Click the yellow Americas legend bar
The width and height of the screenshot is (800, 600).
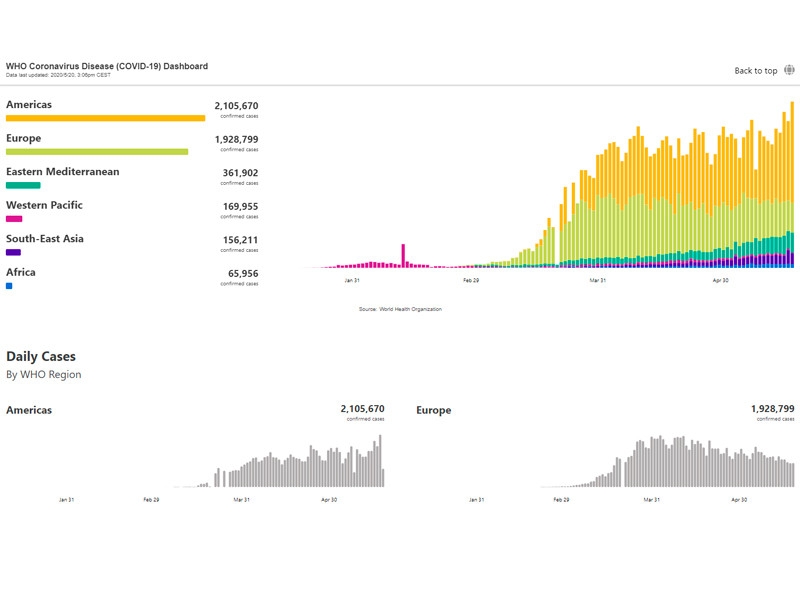105,118
